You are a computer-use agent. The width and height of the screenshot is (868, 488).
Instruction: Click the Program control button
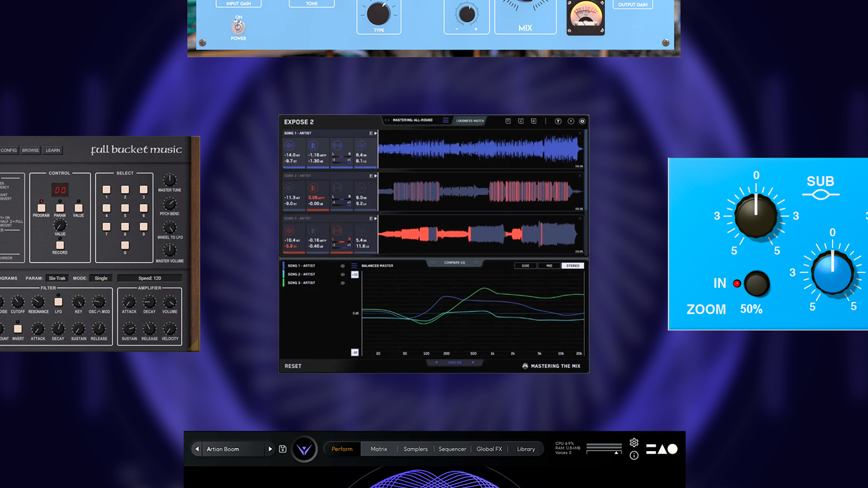click(x=41, y=208)
